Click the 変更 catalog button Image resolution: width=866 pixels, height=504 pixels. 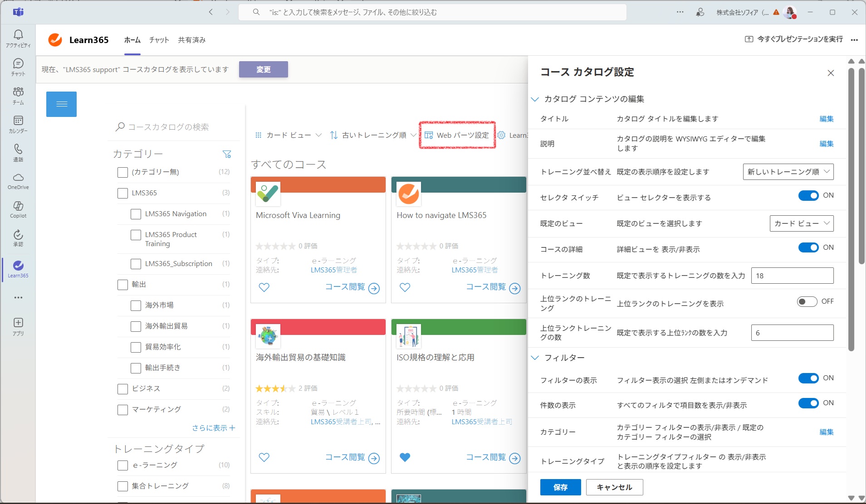pyautogui.click(x=264, y=69)
